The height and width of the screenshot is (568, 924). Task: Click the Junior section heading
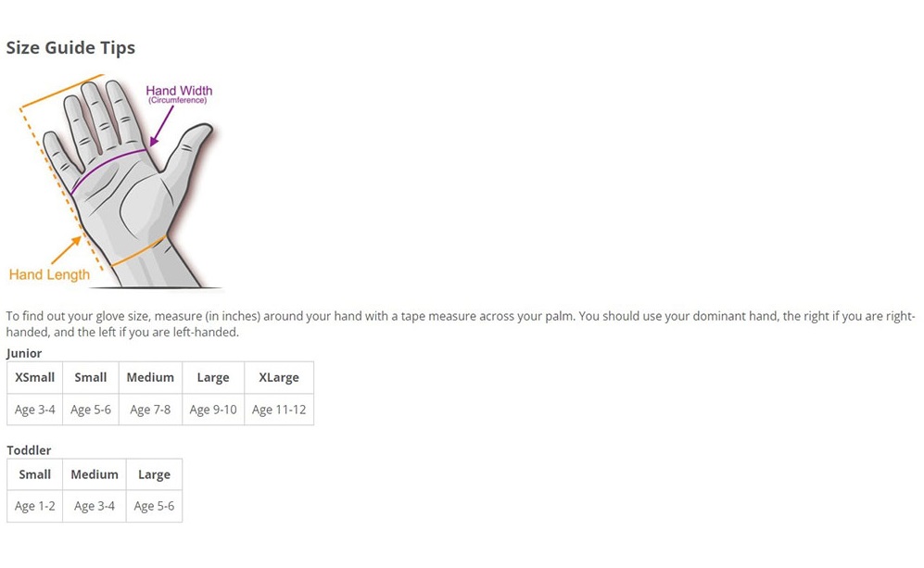point(24,354)
